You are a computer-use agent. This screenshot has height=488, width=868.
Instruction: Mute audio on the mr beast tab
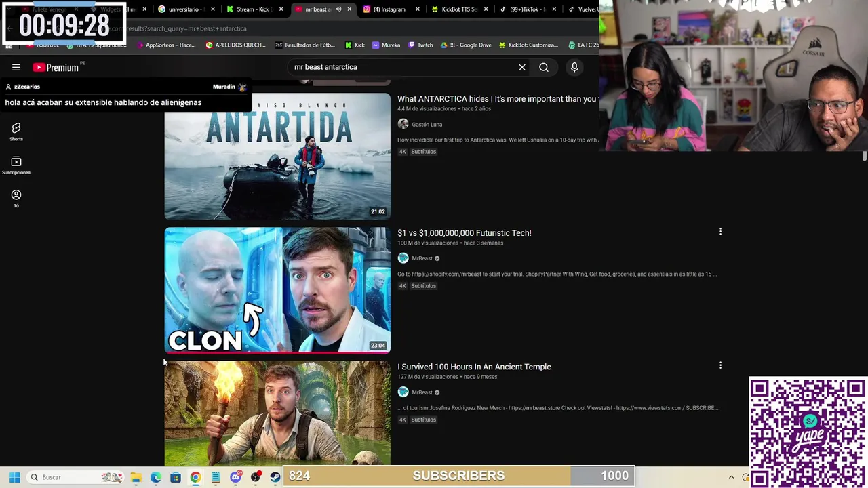(338, 9)
